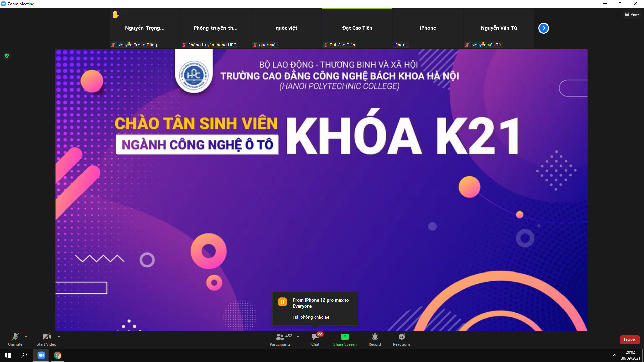This screenshot has width=644, height=362.
Task: Open the Participants panel icon
Action: tap(280, 337)
